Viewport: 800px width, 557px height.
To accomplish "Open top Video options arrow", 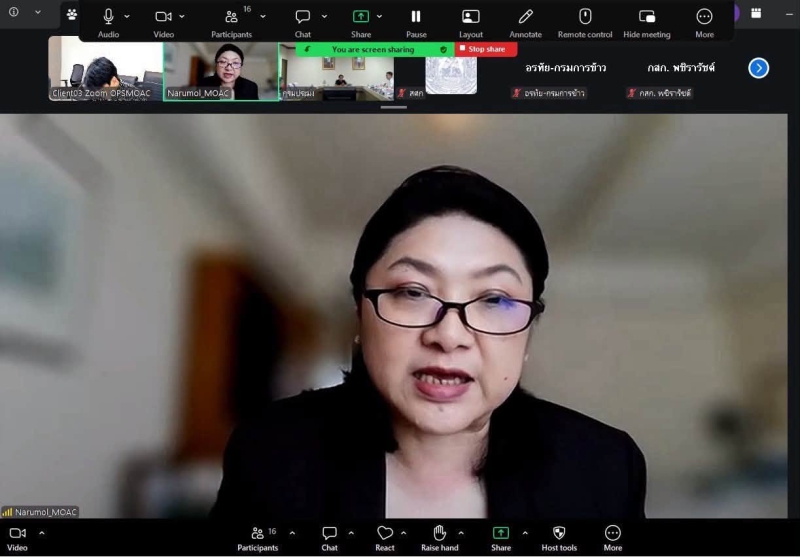I will tap(182, 17).
